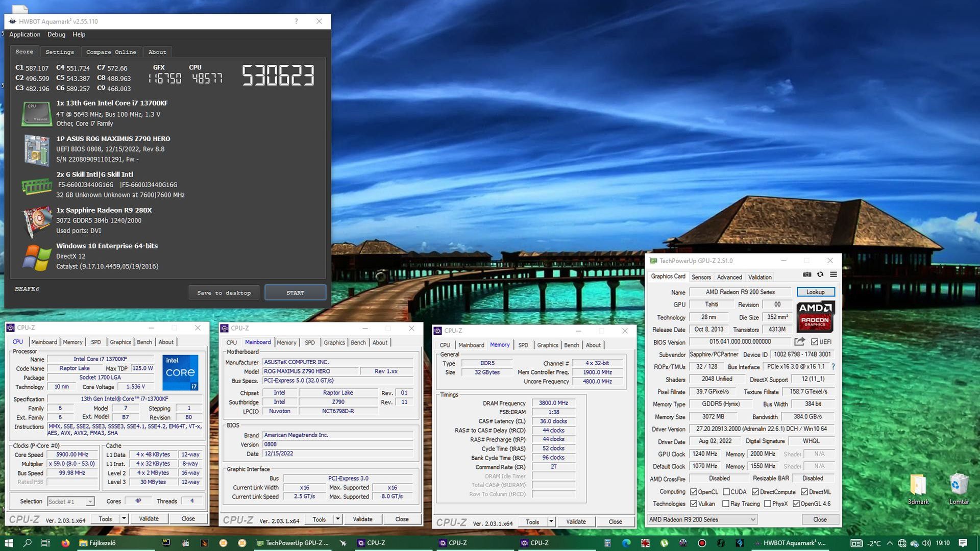Click the START button in Aquamark
Image resolution: width=980 pixels, height=551 pixels.
click(x=295, y=293)
